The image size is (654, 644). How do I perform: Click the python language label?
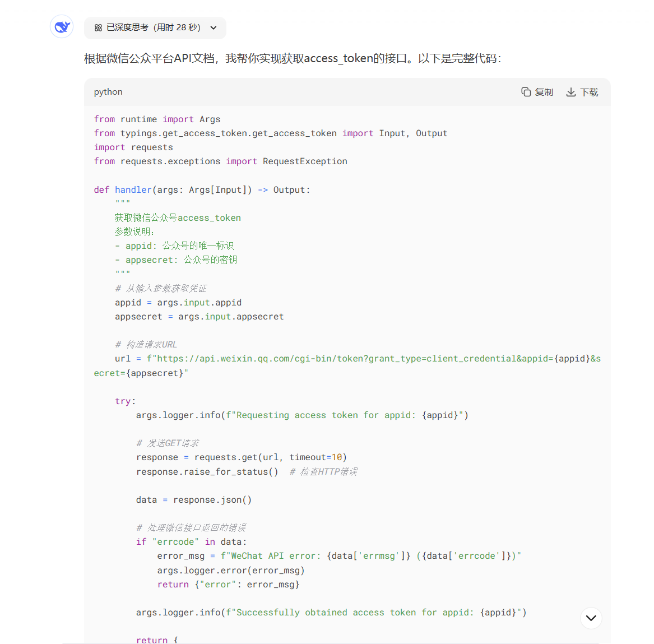108,92
